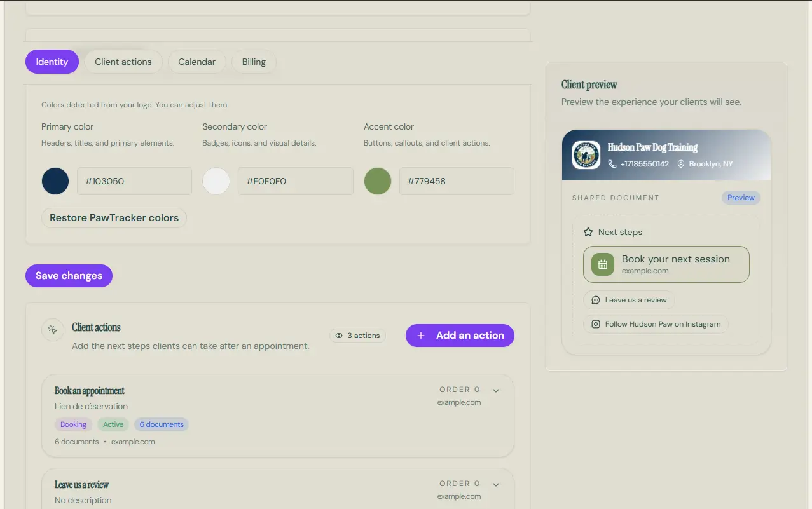Click Add an action button

point(460,336)
